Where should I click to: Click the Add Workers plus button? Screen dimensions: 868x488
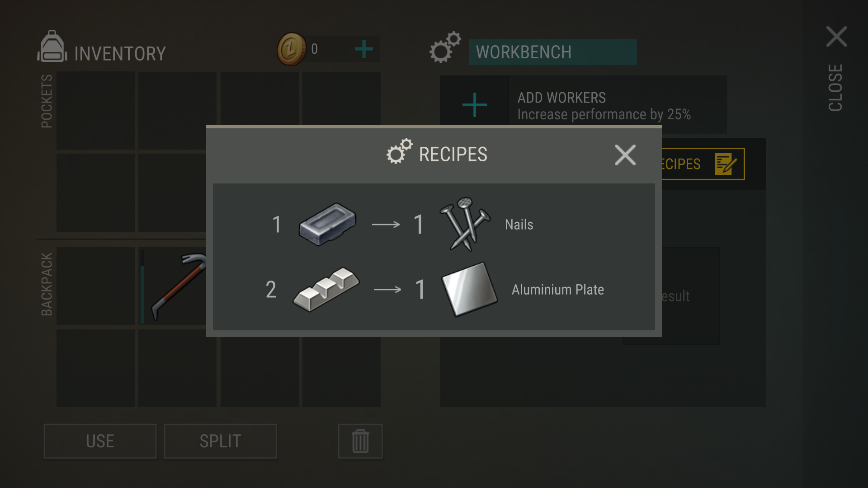pyautogui.click(x=475, y=105)
